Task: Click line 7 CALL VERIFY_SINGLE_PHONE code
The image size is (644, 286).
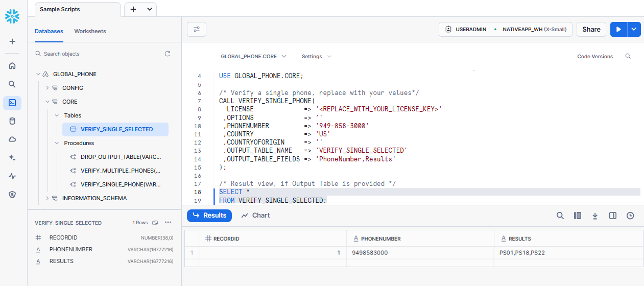Action: point(267,101)
